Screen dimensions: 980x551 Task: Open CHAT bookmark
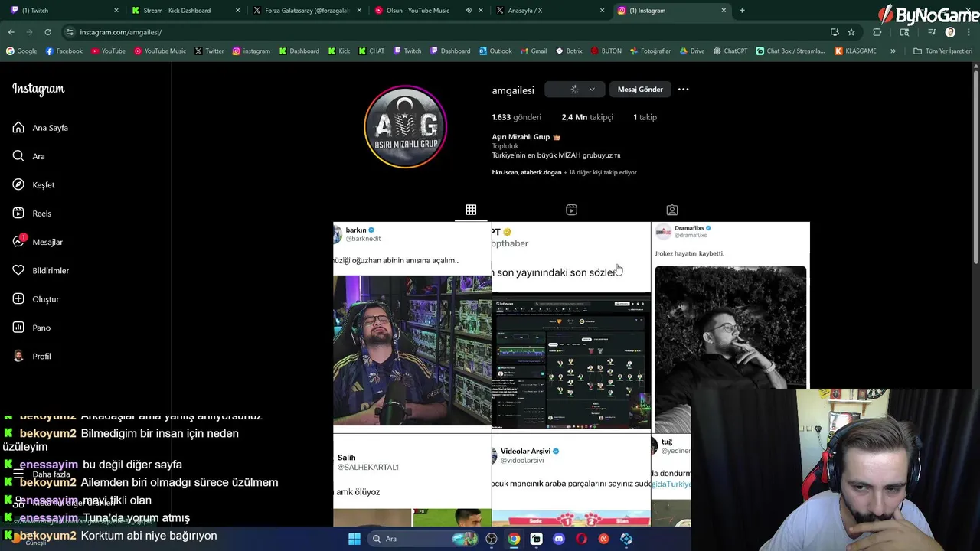(x=371, y=51)
